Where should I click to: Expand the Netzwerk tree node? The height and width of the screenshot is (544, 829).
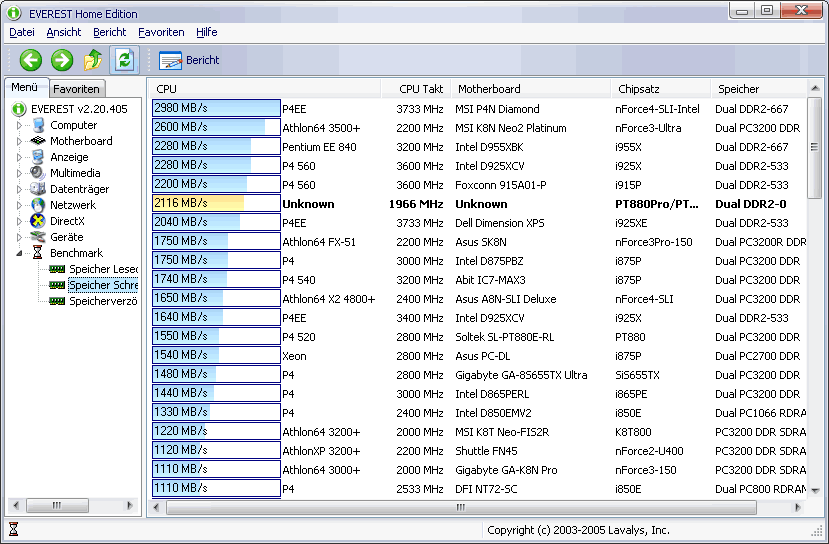(x=20, y=205)
